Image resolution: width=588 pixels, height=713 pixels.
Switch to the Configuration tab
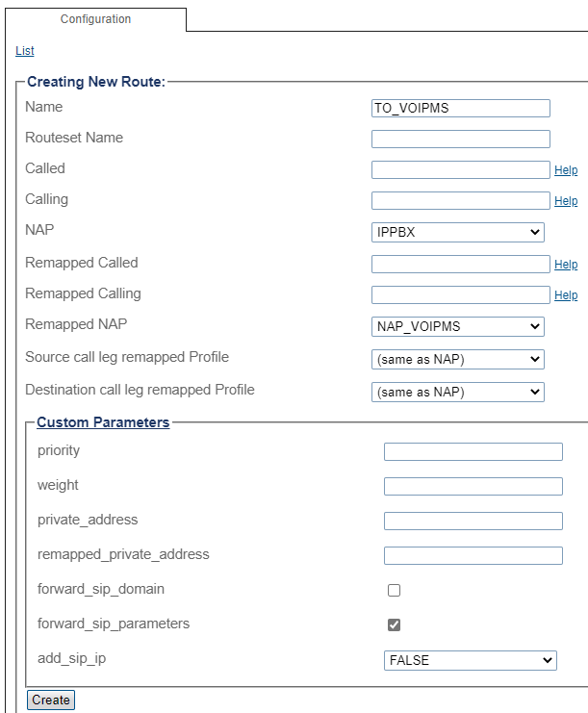(x=95, y=19)
